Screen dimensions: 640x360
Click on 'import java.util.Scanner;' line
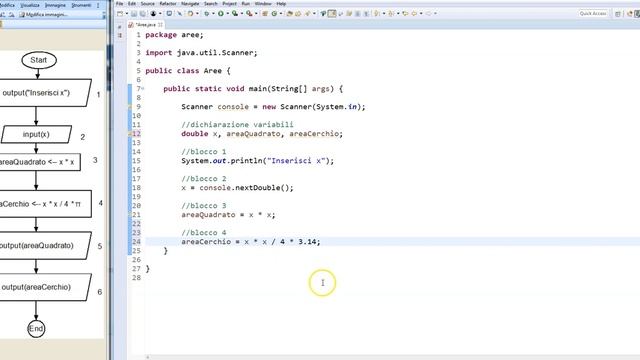point(202,53)
